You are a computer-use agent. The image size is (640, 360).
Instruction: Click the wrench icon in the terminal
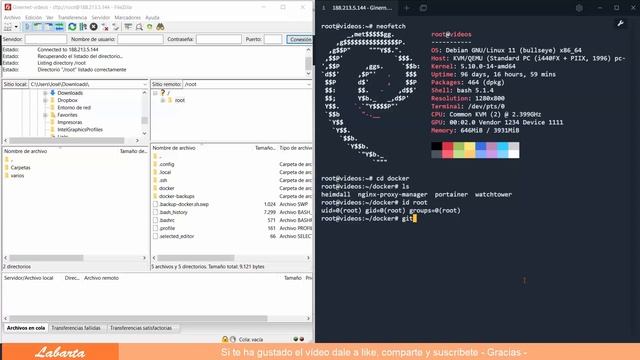click(620, 24)
